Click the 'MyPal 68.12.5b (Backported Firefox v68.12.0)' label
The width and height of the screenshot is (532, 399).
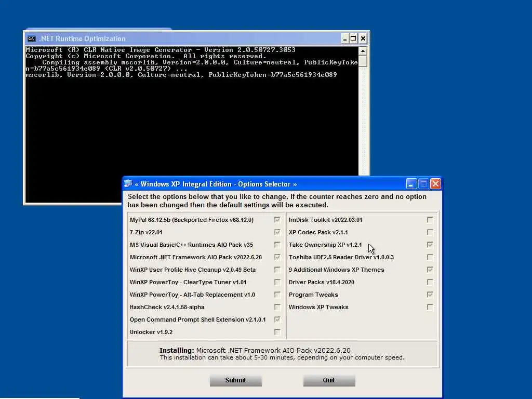[192, 220]
